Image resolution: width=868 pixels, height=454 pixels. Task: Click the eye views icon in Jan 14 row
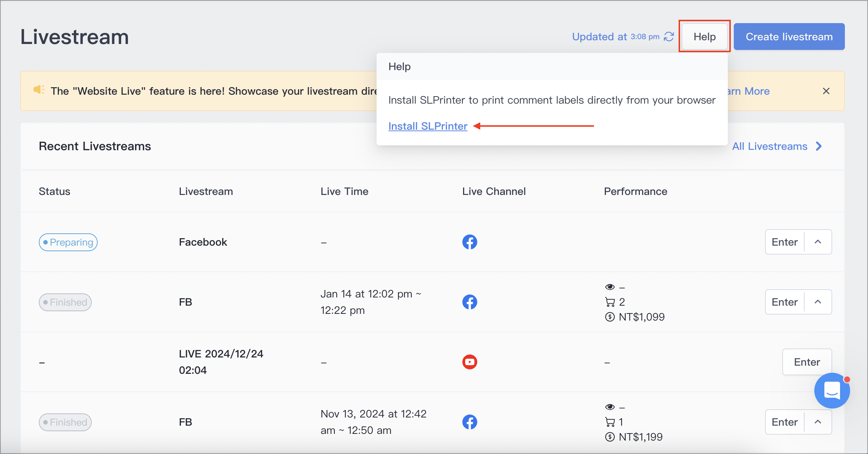tap(610, 287)
